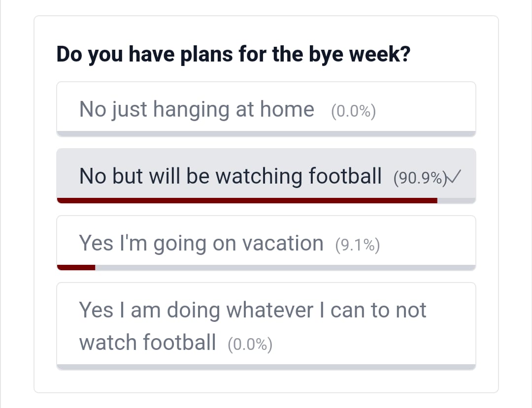
Task: Click the empty result bar under hanging at home
Action: (266, 134)
